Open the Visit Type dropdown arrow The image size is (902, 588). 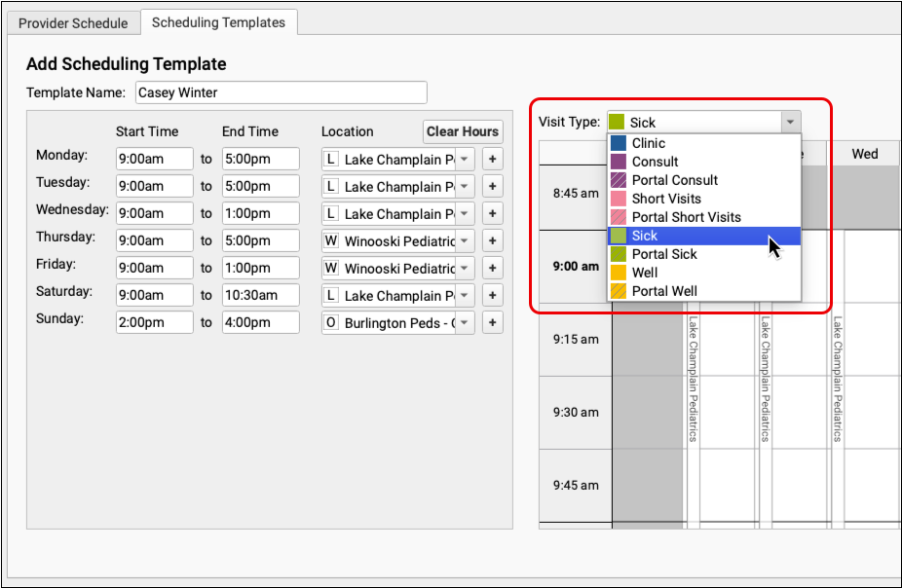pos(791,123)
